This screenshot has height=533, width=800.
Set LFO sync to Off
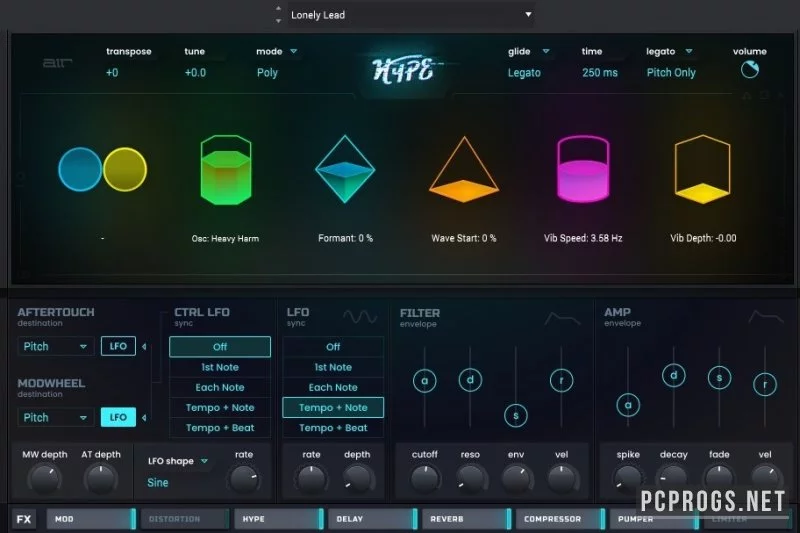[333, 347]
